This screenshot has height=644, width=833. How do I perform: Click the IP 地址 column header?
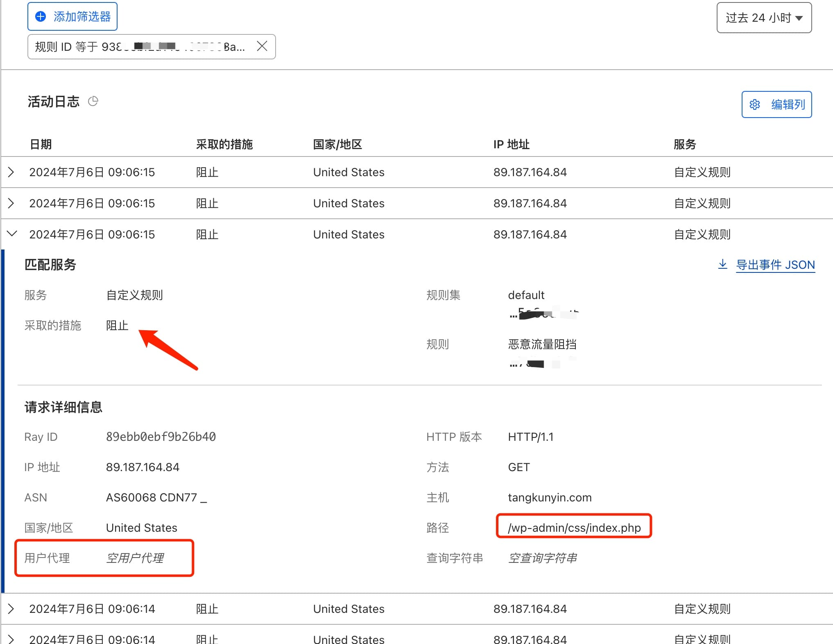pos(511,144)
